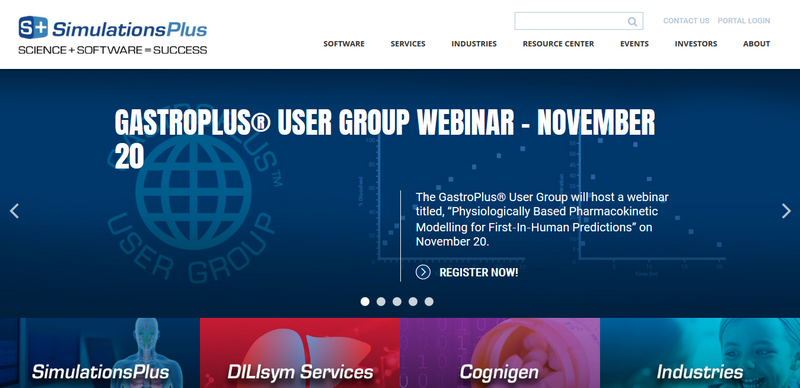The height and width of the screenshot is (388, 800).
Task: Open the Investors menu
Action: 695,44
